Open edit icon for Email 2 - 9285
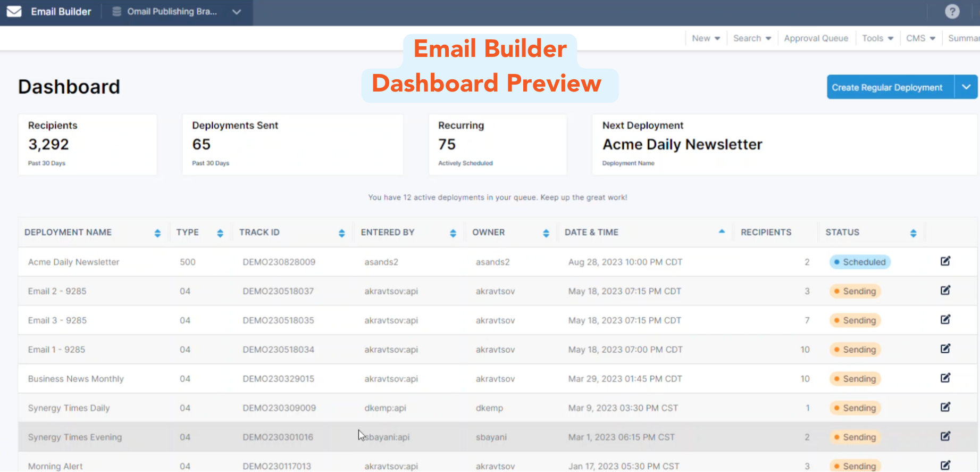 945,291
